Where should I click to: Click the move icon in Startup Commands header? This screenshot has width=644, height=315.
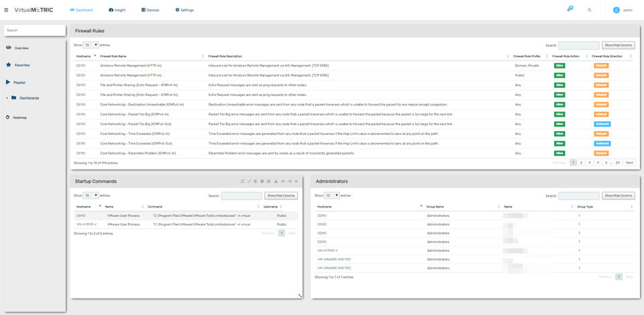coord(290,181)
